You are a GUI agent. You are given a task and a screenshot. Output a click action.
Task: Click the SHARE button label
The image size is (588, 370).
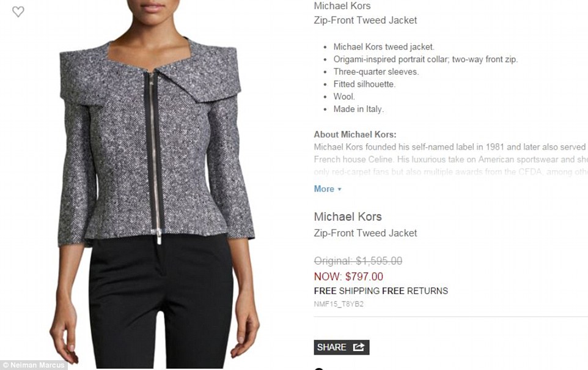tap(331, 347)
